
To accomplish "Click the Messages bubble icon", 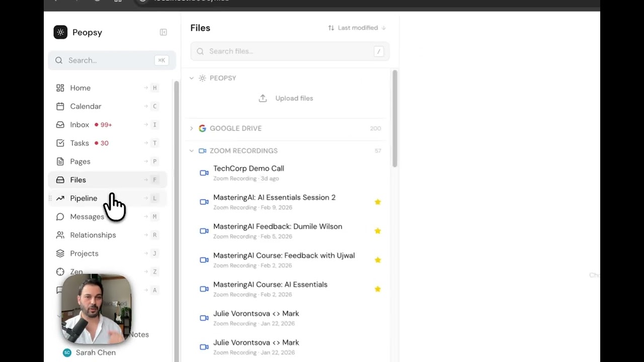I will coord(60,217).
